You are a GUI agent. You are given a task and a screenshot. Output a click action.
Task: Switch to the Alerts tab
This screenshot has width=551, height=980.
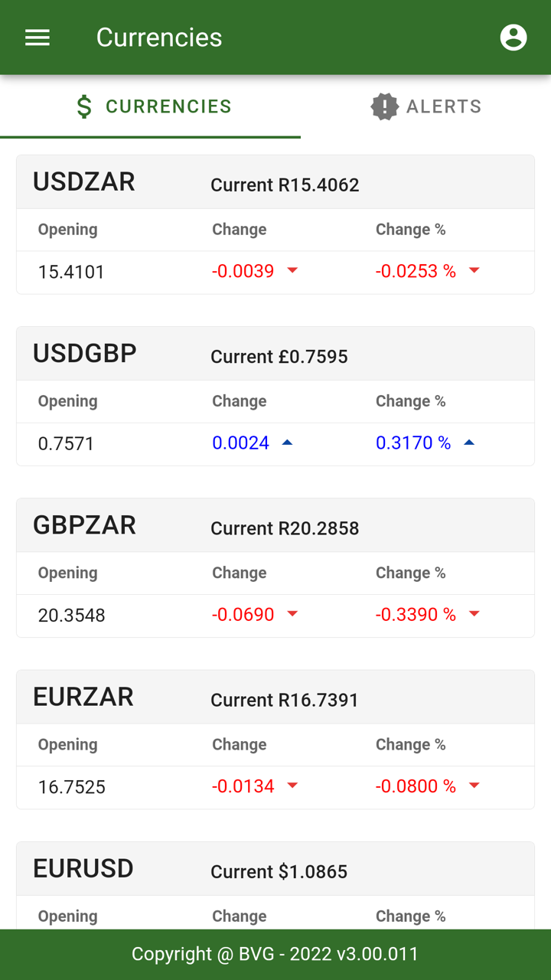click(x=426, y=106)
